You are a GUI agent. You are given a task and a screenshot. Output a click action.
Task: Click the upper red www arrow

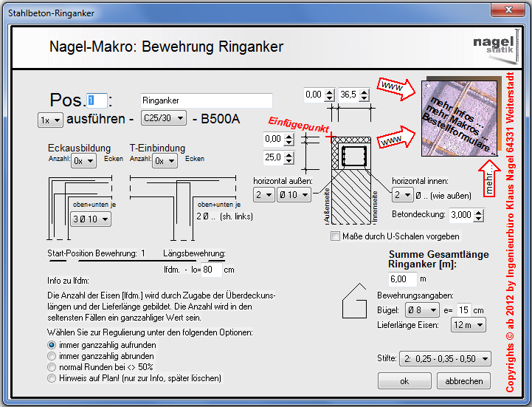pos(392,87)
